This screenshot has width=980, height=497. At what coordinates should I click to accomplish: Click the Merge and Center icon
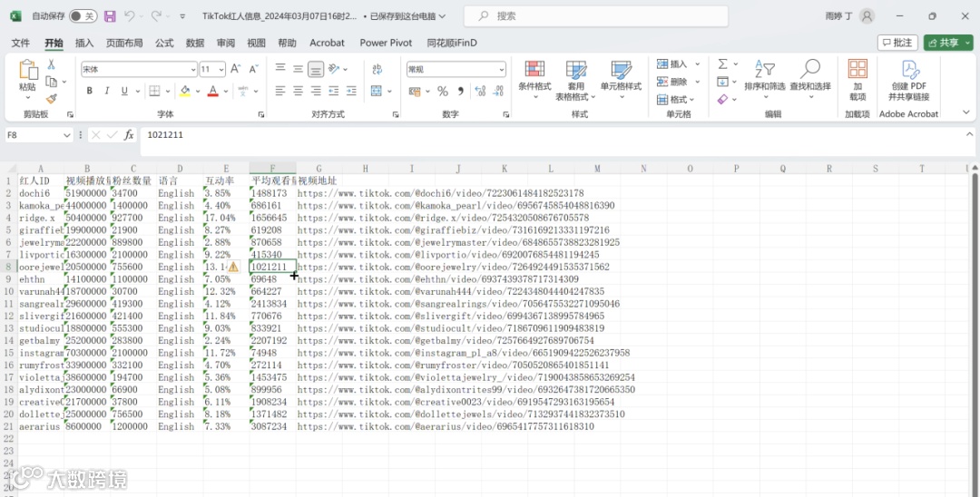(377, 92)
